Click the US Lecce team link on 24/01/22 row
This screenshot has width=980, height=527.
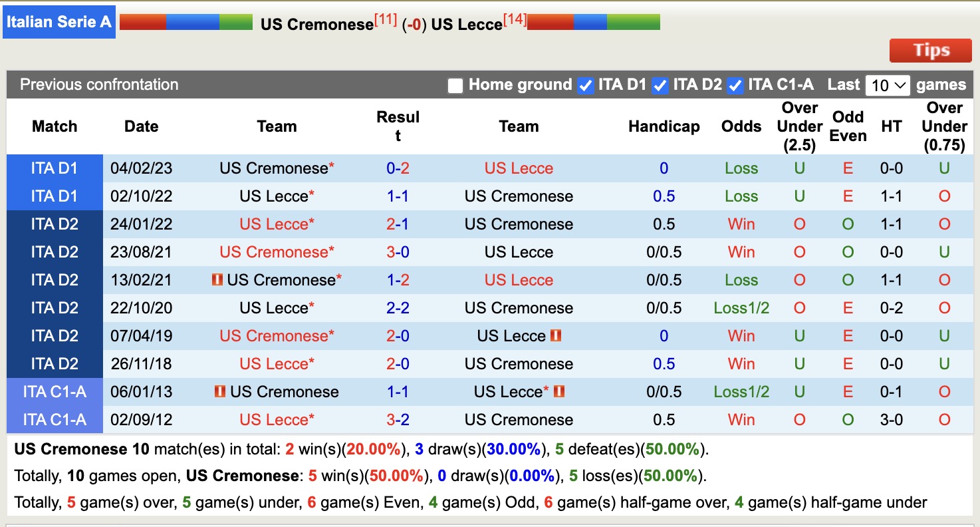(x=276, y=224)
